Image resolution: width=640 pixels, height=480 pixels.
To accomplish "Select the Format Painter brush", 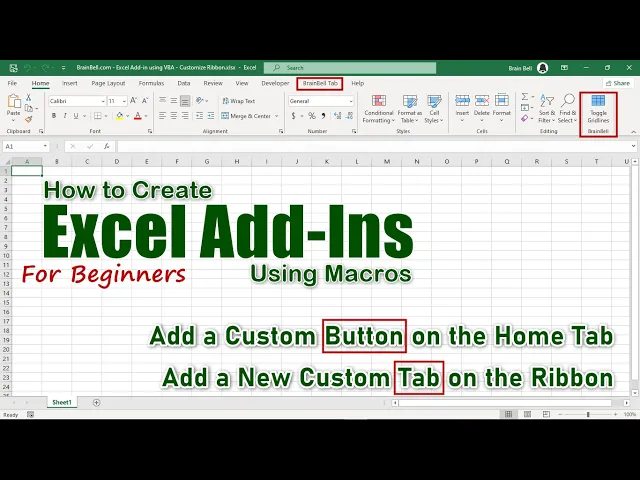I will pyautogui.click(x=29, y=119).
